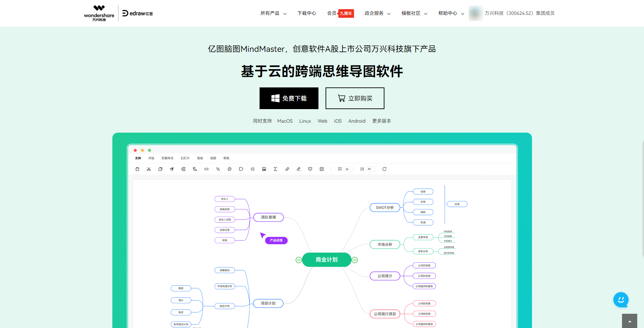Image resolution: width=644 pixels, height=328 pixels.
Task: Click the Formula (sigma) icon
Action: point(275,169)
